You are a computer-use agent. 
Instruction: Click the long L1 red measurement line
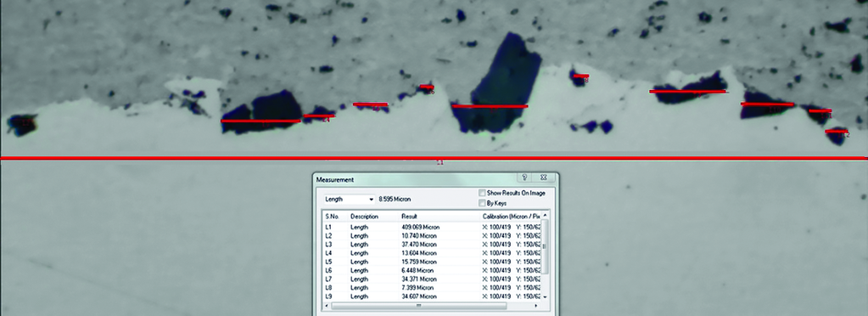[x=434, y=159]
